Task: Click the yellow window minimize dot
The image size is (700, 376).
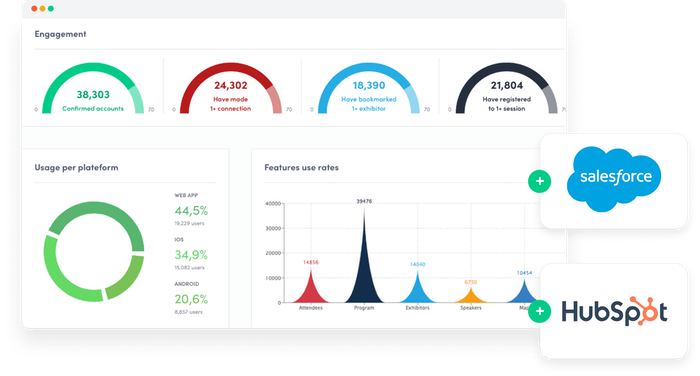Action: click(x=42, y=8)
